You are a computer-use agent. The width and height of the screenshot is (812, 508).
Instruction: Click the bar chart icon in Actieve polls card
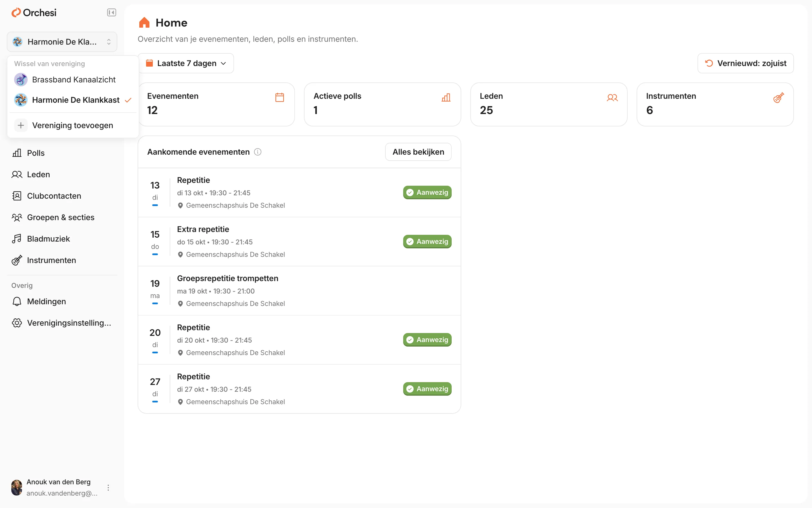[x=446, y=97]
